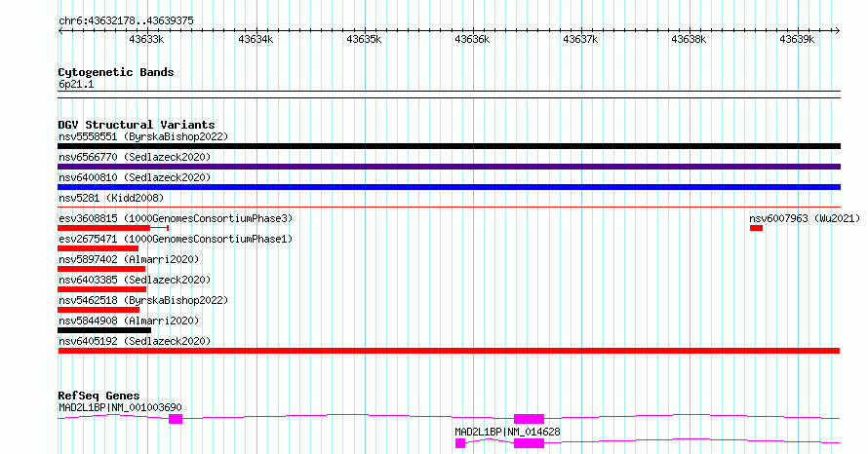The height and width of the screenshot is (454, 868).
Task: Click the nsv6400810 blue variant bar
Action: coord(449,187)
